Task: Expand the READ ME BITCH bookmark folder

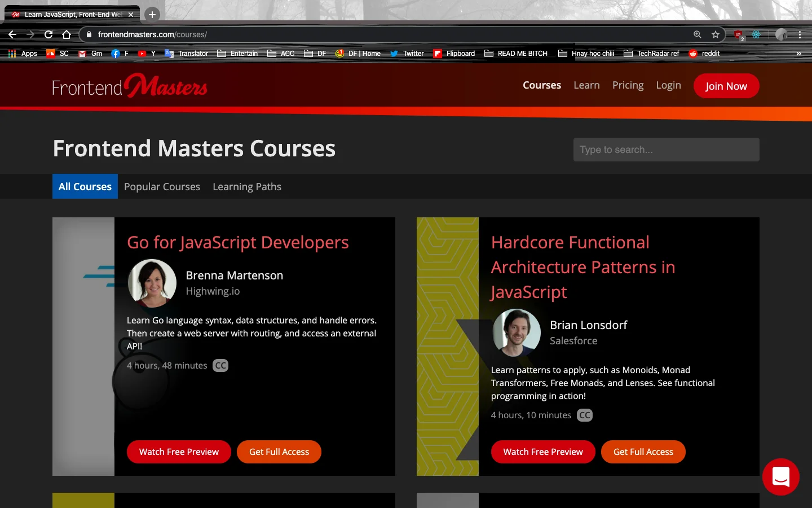Action: point(516,54)
